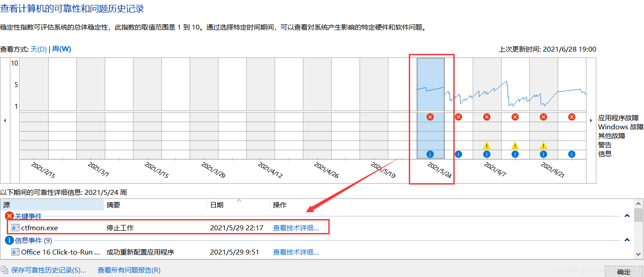Click information icon in 2021/6/7 week column
This screenshot has height=277, width=644.
point(487,154)
